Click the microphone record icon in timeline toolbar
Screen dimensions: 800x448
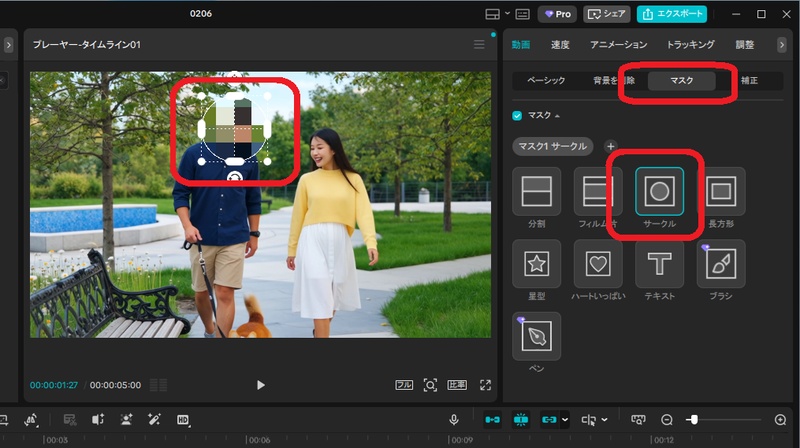tap(454, 420)
